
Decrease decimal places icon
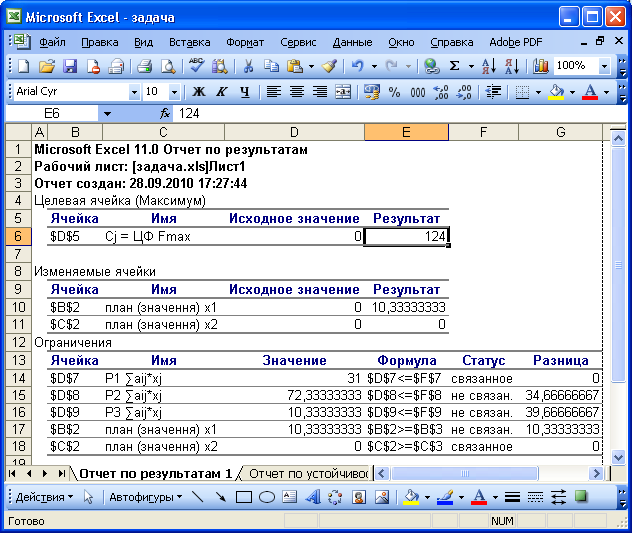coord(464,92)
